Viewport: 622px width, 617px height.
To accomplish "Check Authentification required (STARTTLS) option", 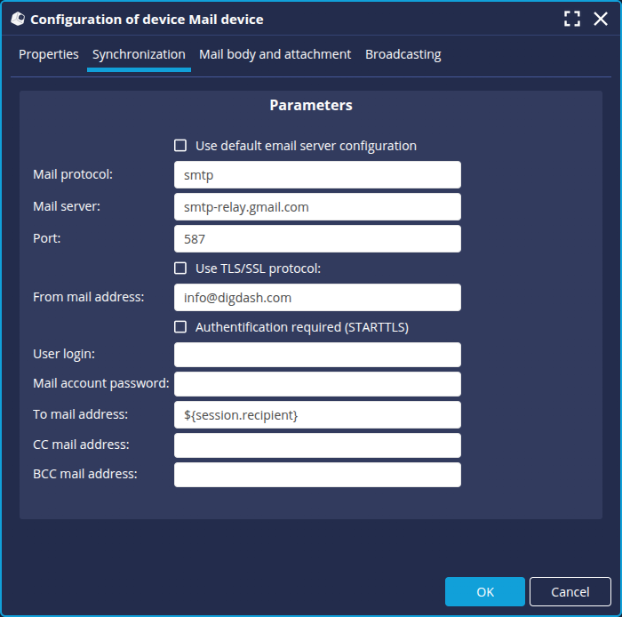I will click(181, 327).
